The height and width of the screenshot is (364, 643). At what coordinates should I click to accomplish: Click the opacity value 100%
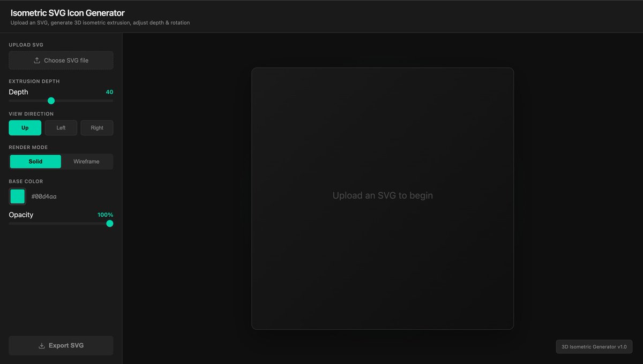(x=106, y=215)
